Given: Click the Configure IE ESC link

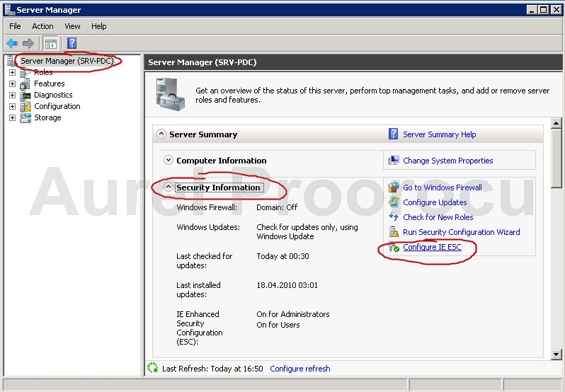Looking at the screenshot, I should pyautogui.click(x=432, y=247).
